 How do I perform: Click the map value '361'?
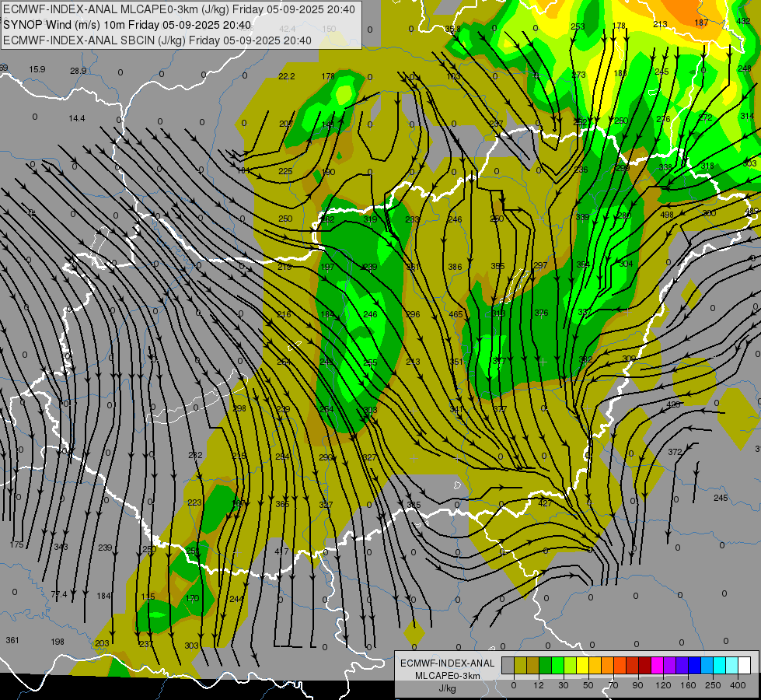click(12, 640)
